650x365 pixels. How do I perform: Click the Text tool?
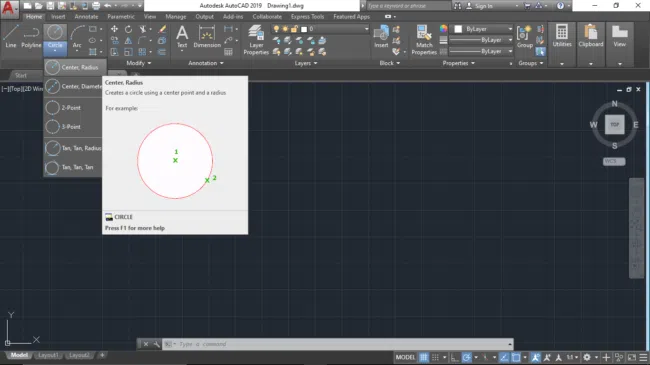pos(182,37)
